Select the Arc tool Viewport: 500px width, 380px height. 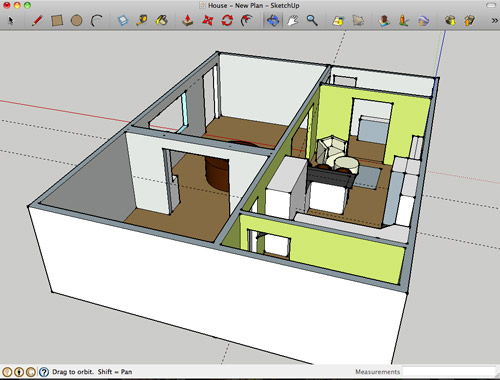[97, 21]
